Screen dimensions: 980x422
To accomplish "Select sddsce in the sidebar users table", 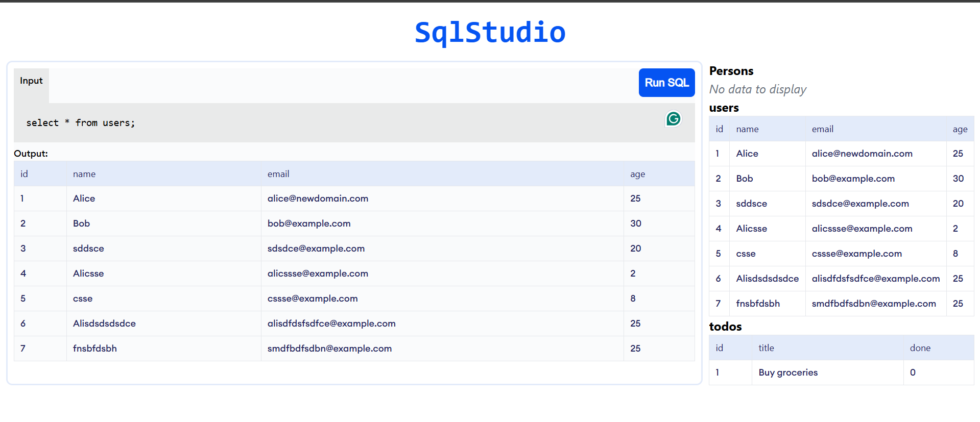I will coord(768,204).
